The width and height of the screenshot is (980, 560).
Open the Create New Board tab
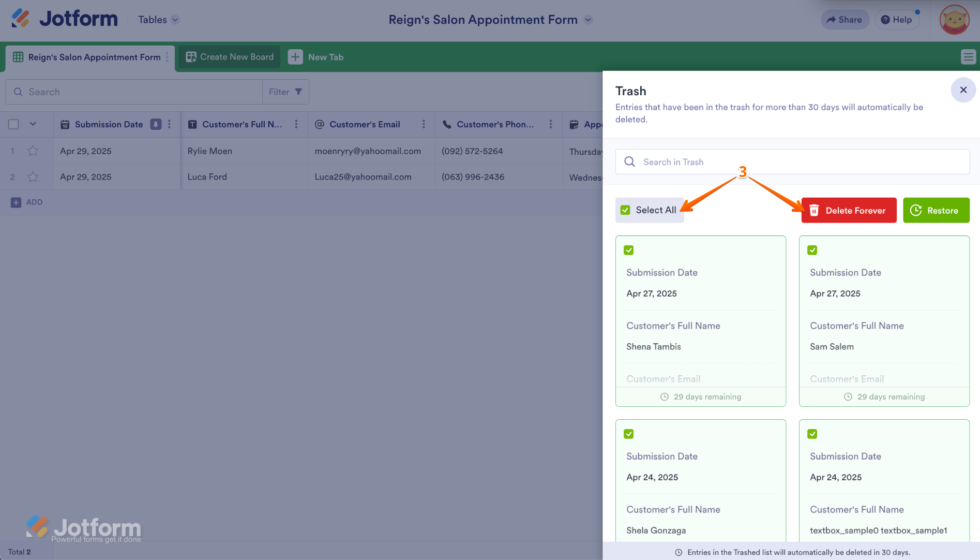[x=230, y=57]
